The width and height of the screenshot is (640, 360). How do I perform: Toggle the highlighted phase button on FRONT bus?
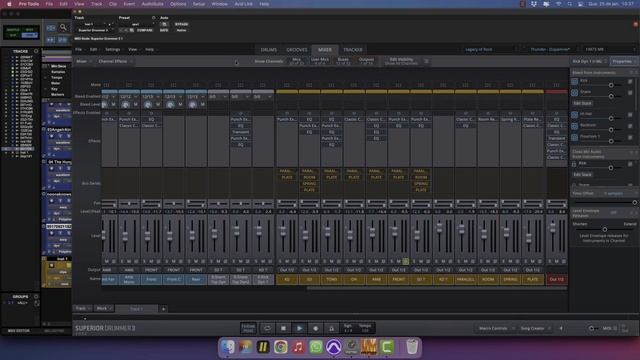tap(405, 261)
